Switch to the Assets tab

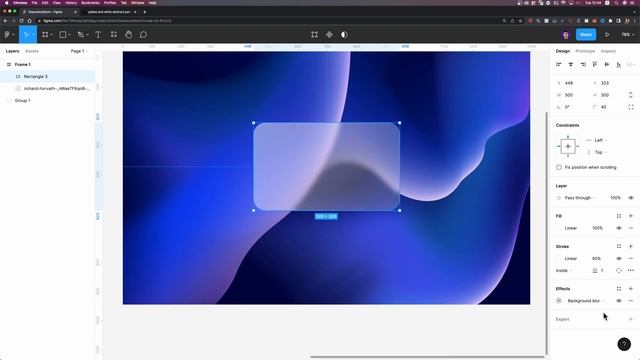[x=31, y=51]
